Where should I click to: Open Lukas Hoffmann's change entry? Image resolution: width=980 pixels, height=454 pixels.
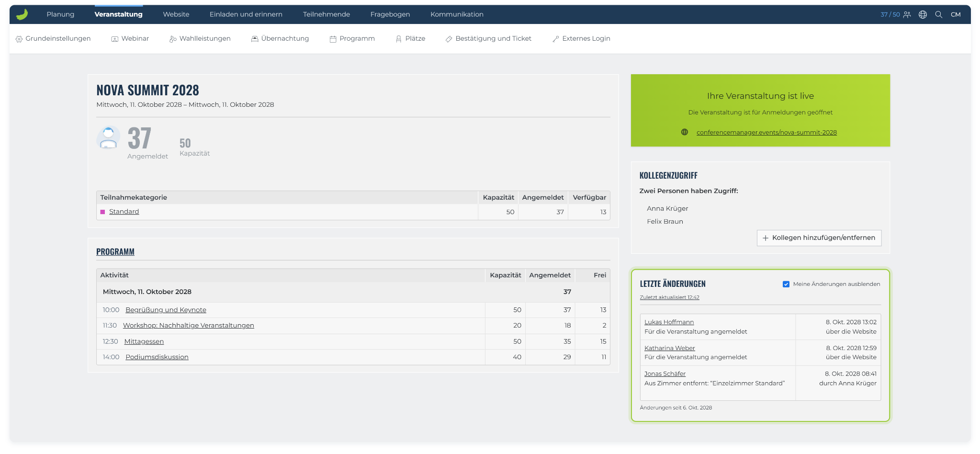coord(669,322)
